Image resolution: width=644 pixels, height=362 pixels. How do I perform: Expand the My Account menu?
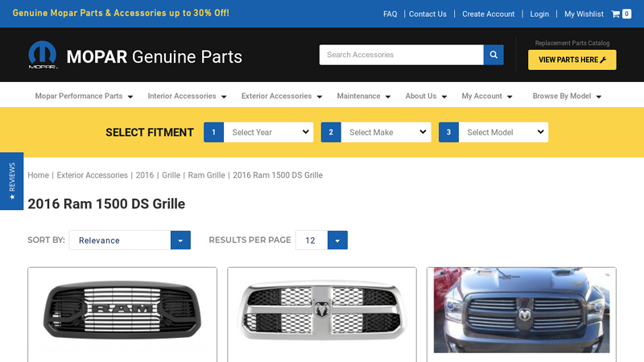pyautogui.click(x=487, y=96)
